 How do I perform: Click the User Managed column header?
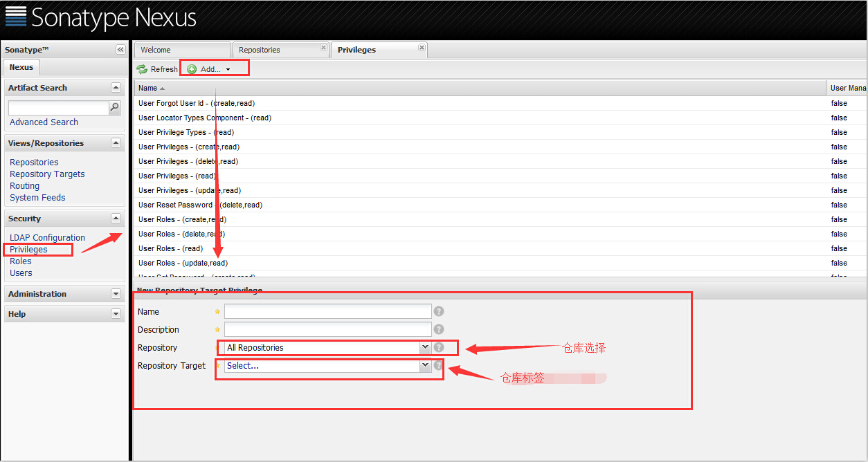click(x=847, y=88)
